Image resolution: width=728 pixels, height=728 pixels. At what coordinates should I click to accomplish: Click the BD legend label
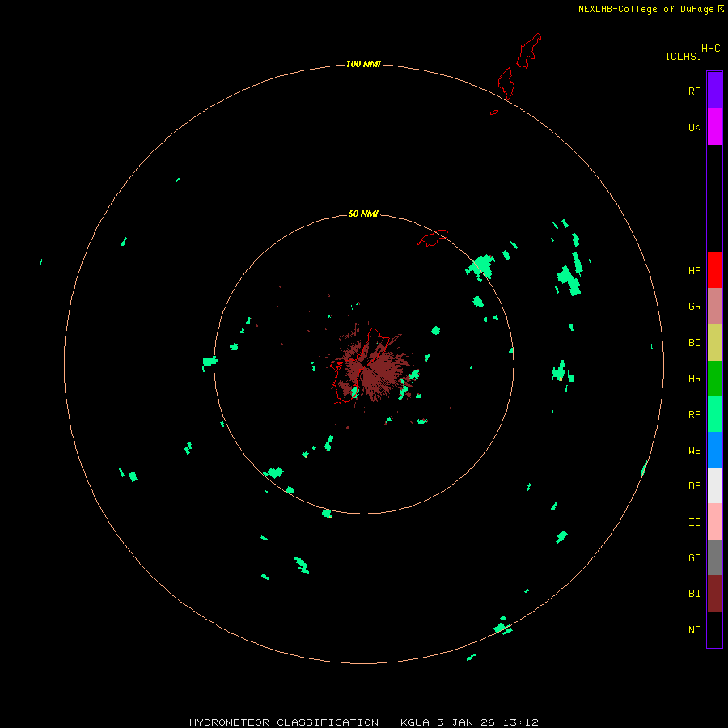pyautogui.click(x=694, y=343)
